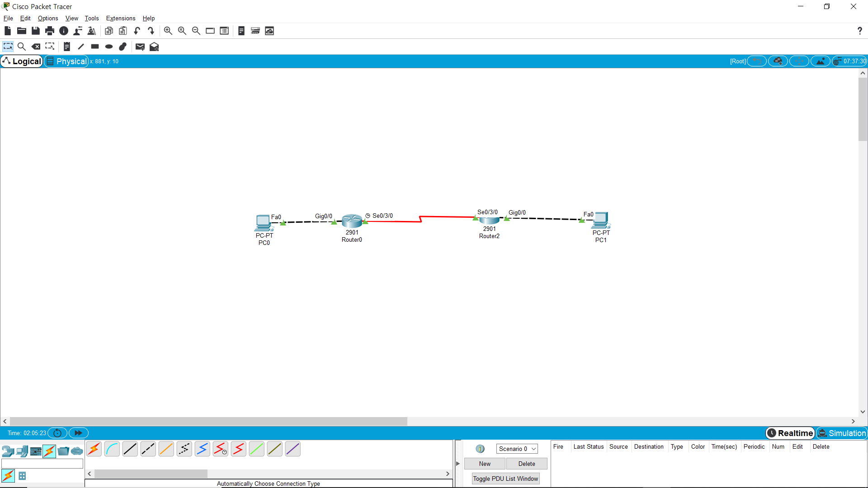Click Fast Forward Time button

coord(78,433)
